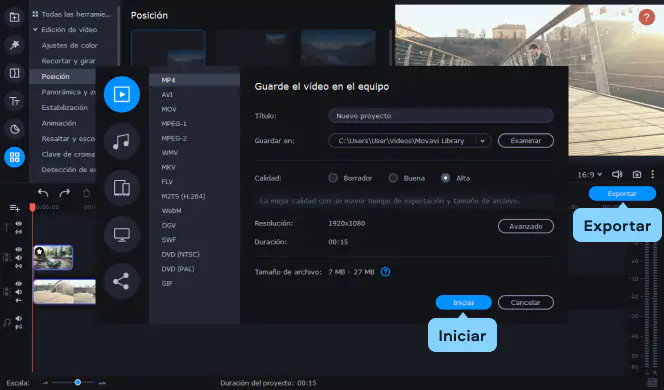Click the Iniciar button to start export

[x=463, y=302]
